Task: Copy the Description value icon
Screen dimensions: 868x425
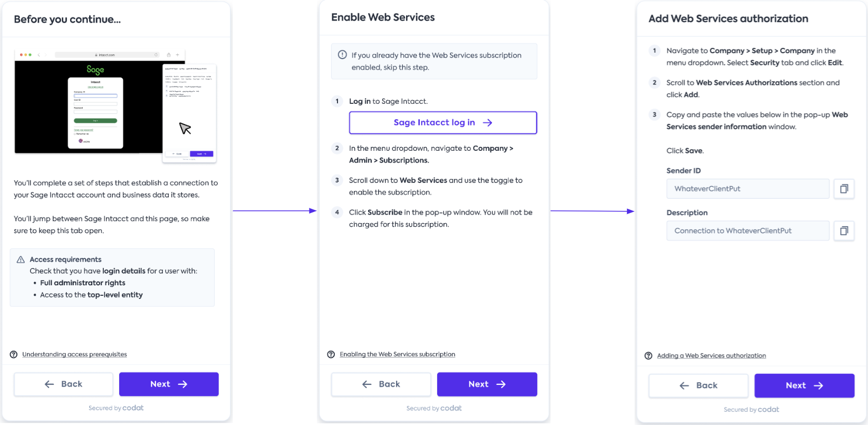Action: click(844, 231)
